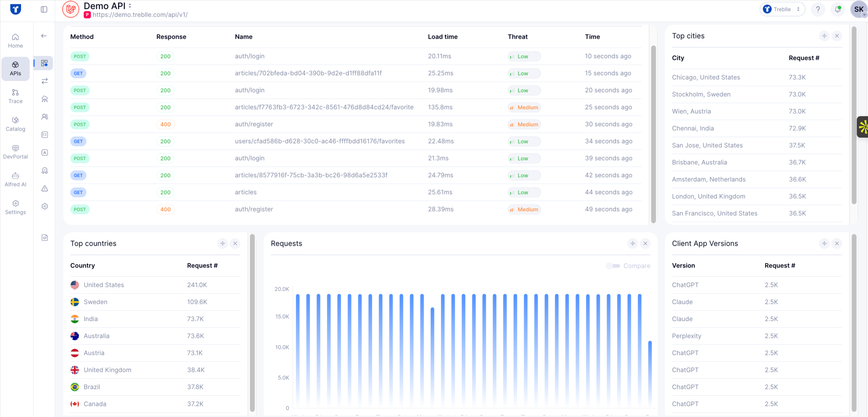Open the Trace section in the sidebar
868x417 pixels.
(x=15, y=97)
